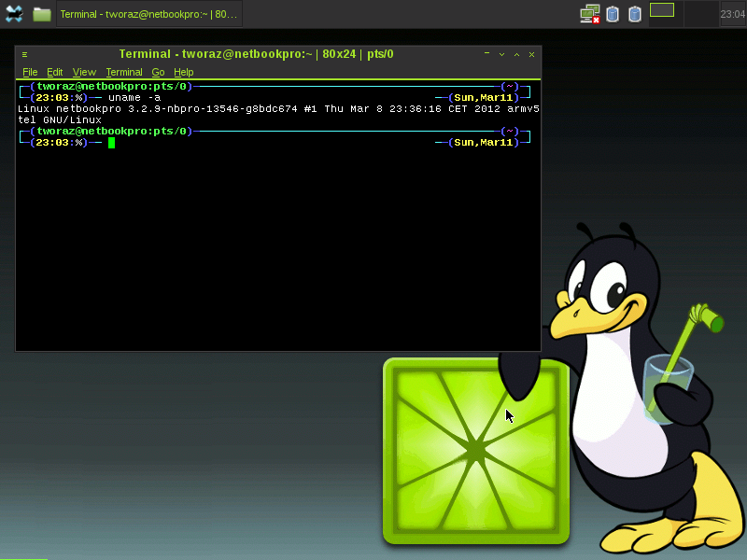Click the green terminal cursor block
747x560 pixels.
point(111,143)
